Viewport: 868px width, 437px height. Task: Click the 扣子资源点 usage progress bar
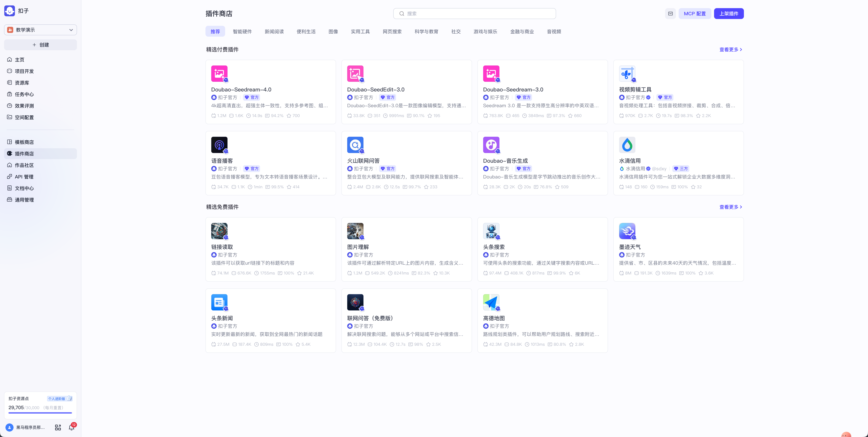[40, 412]
